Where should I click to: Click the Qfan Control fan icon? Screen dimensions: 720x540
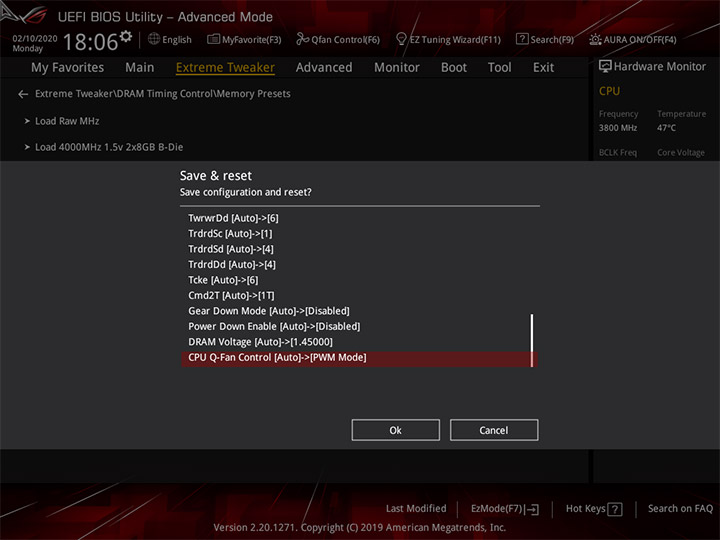point(303,39)
